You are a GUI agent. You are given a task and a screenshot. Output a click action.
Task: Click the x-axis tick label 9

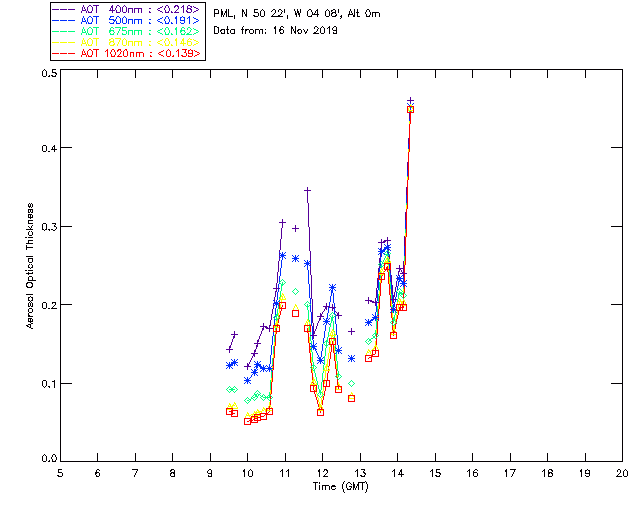[210, 473]
